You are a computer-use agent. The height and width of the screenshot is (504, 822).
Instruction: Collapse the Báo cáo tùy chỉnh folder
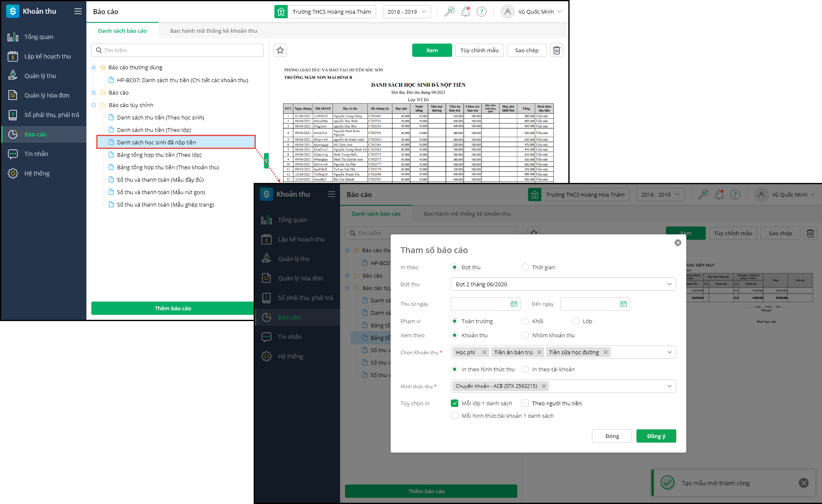click(x=94, y=105)
